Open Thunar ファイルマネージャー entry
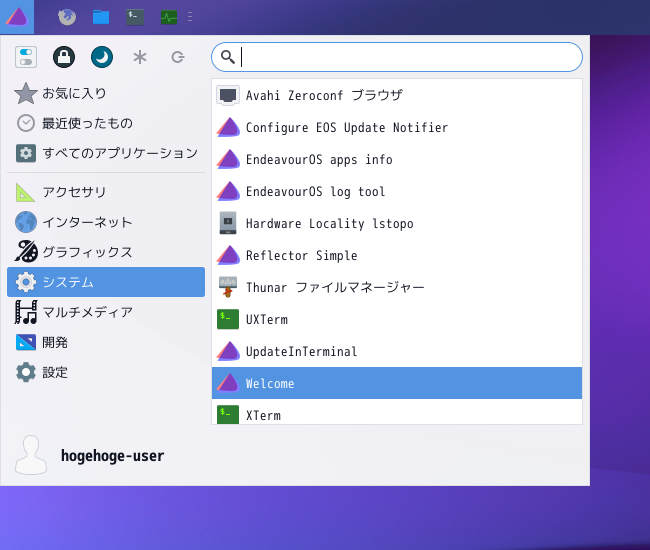Viewport: 650px width, 550px height. 397,287
